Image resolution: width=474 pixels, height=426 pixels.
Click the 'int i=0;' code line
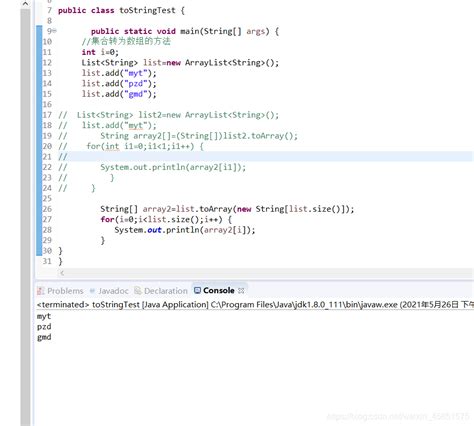point(100,52)
